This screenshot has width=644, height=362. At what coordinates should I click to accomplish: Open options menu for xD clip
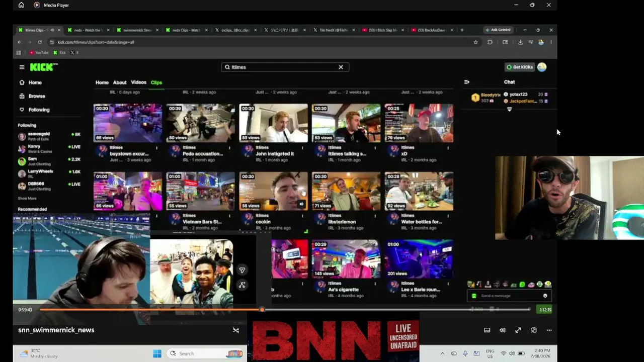pyautogui.click(x=448, y=148)
